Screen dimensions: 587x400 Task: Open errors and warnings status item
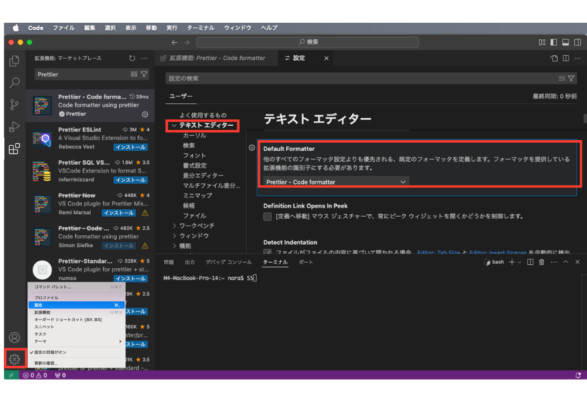point(35,375)
